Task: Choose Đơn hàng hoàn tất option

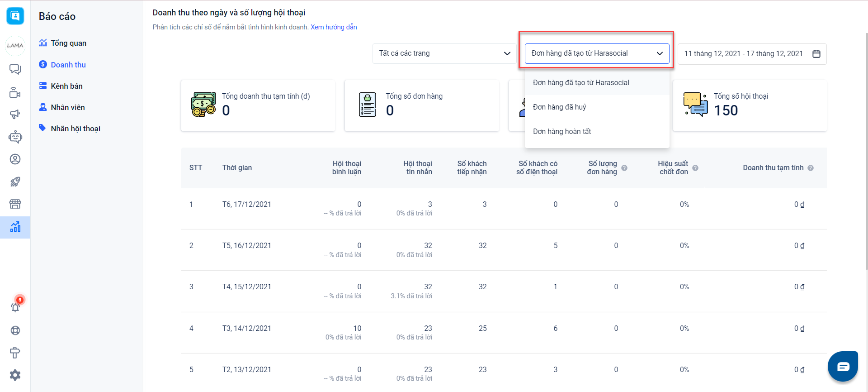Action: pos(597,131)
